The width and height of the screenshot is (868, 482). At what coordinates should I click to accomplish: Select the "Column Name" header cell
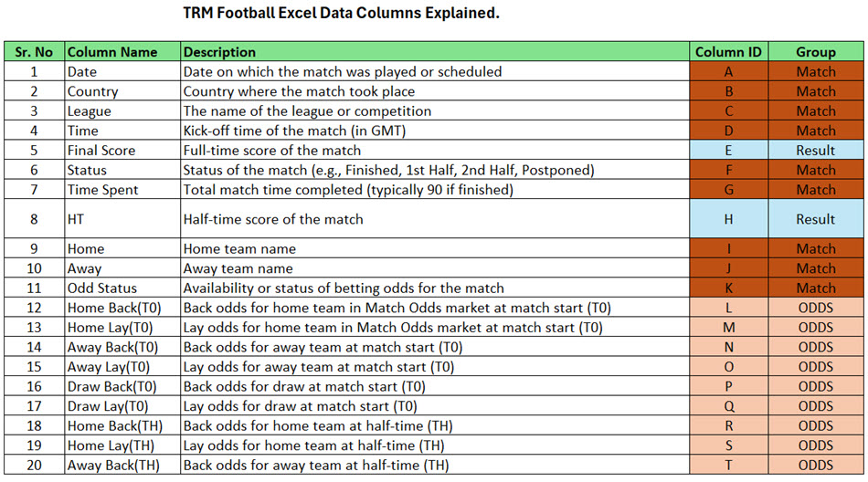pyautogui.click(x=112, y=52)
